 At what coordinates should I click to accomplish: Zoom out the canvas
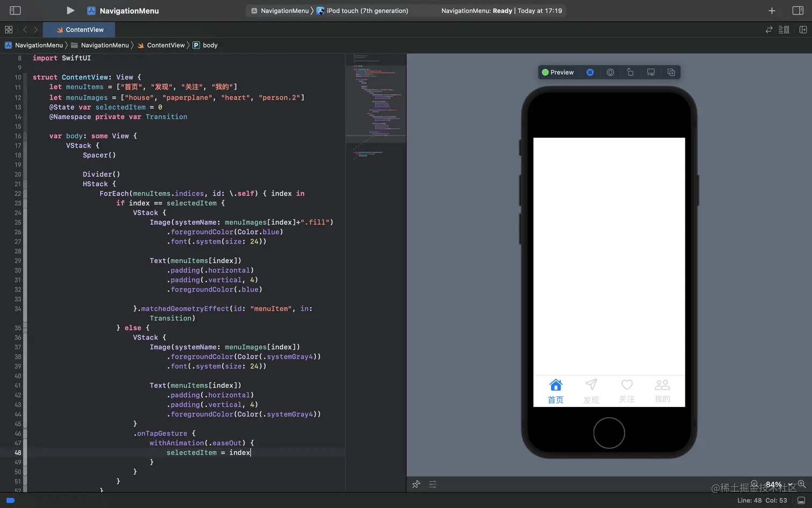click(x=755, y=484)
